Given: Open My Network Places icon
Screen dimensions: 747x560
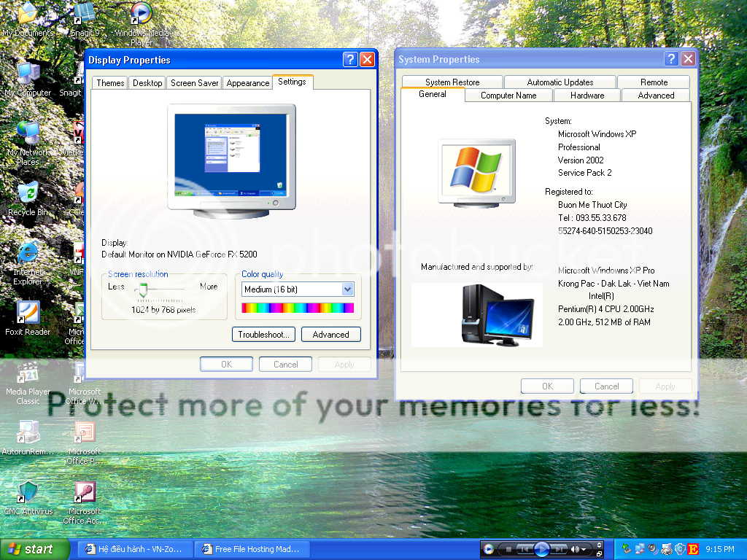Looking at the screenshot, I should coord(28,143).
